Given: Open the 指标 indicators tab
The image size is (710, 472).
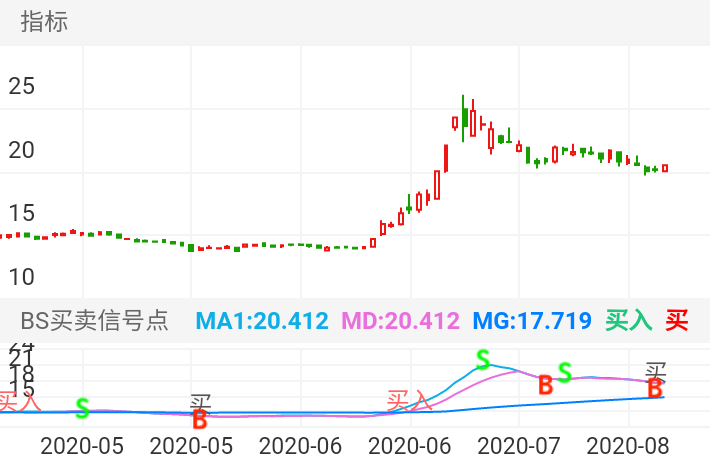Looking at the screenshot, I should coord(44,22).
